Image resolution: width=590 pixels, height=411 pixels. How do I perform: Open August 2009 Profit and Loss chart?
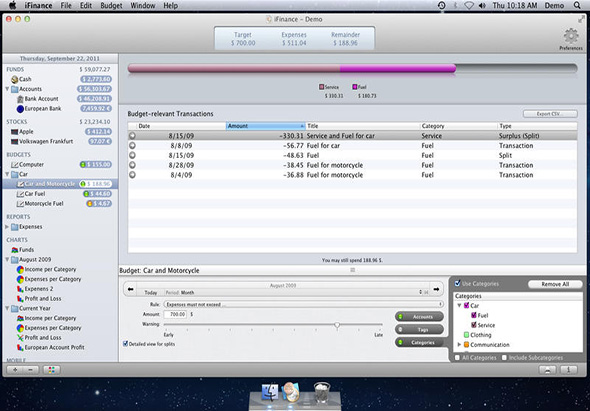click(20, 299)
